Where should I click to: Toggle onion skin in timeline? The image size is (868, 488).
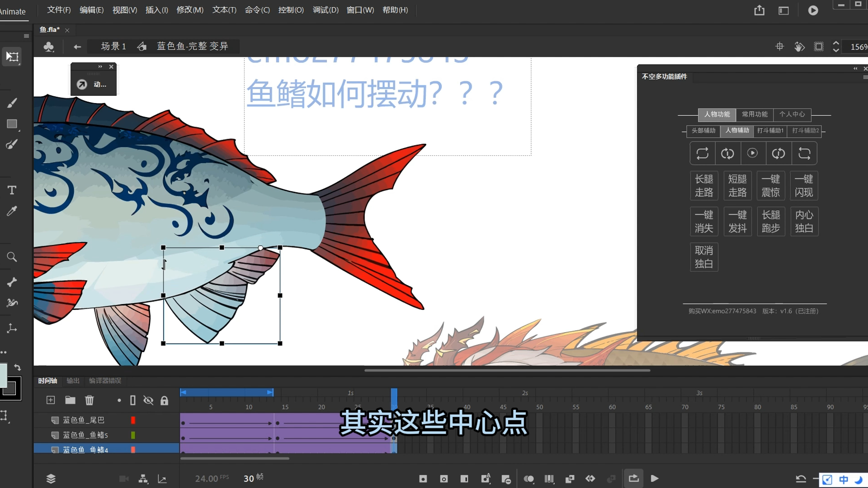[x=528, y=479]
